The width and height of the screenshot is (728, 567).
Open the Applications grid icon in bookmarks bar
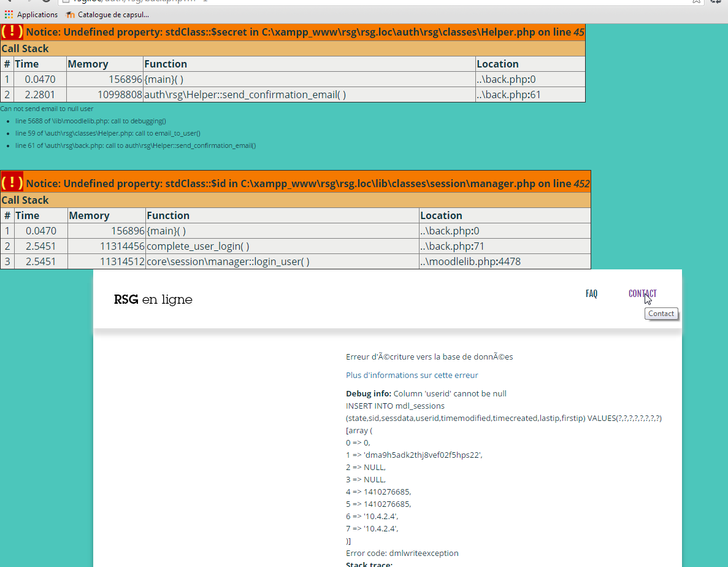click(9, 14)
